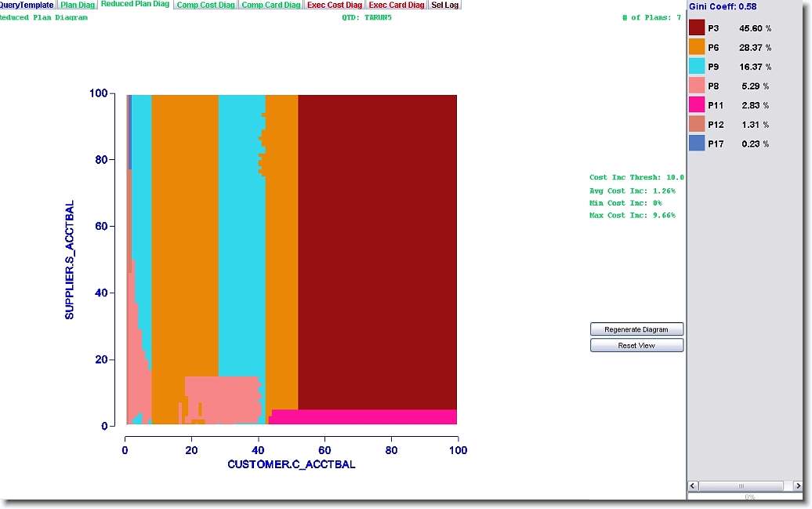
Task: Click the Reset View button
Action: 636,346
